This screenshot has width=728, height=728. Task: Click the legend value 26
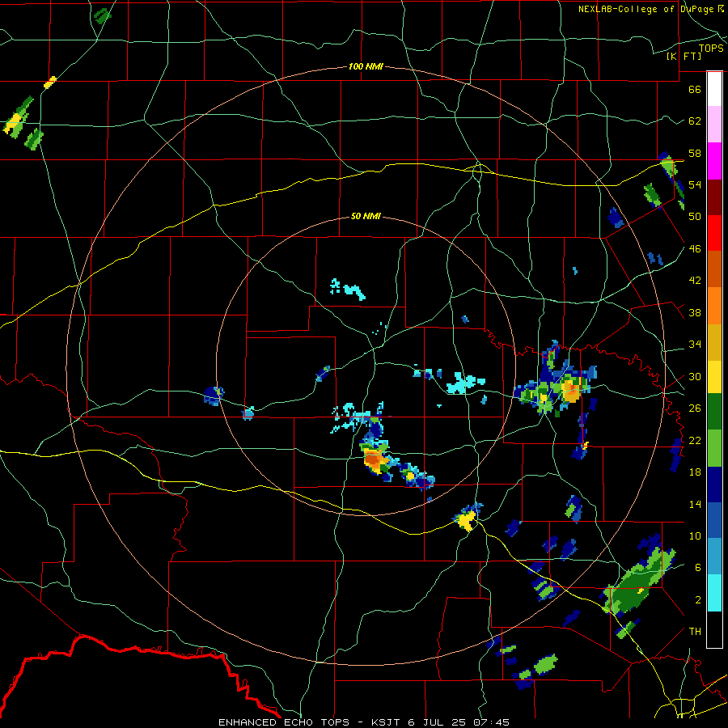695,408
